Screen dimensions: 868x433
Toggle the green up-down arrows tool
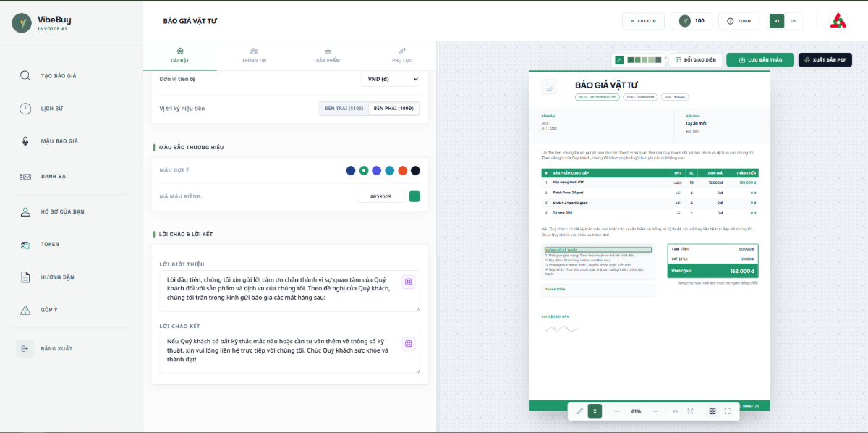[x=595, y=411]
